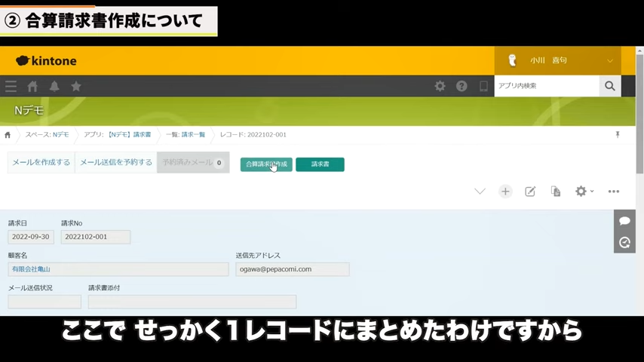This screenshot has height=362, width=644.
Task: Open more options ellipsis icon
Action: tap(614, 192)
